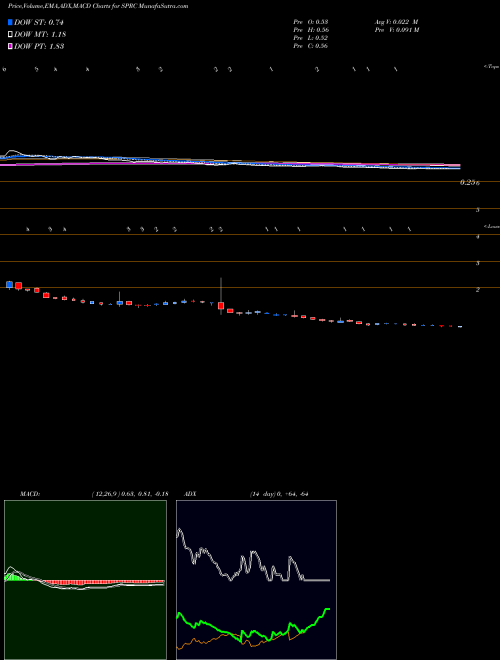Screen dimensions: 500x660
Task: Select the 'DOW PT: 1.83' legend label
Action: (x=39, y=46)
